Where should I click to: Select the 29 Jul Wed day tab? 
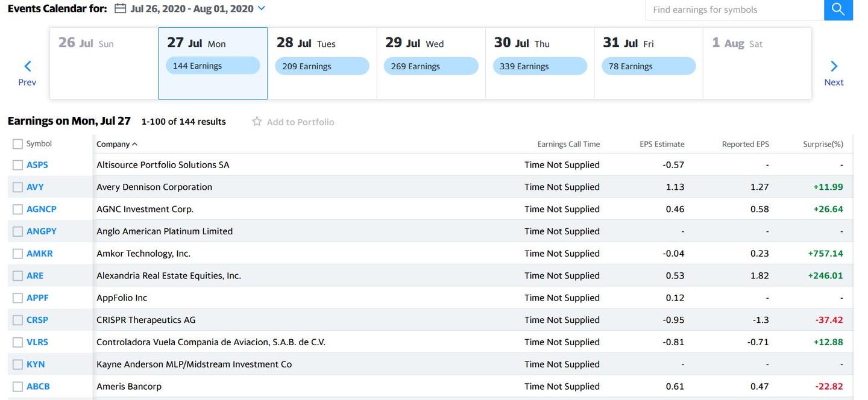pos(431,63)
